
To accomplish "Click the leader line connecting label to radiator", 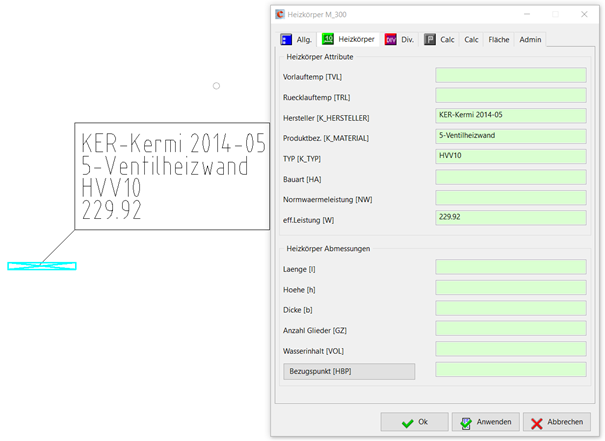I will 58,247.
